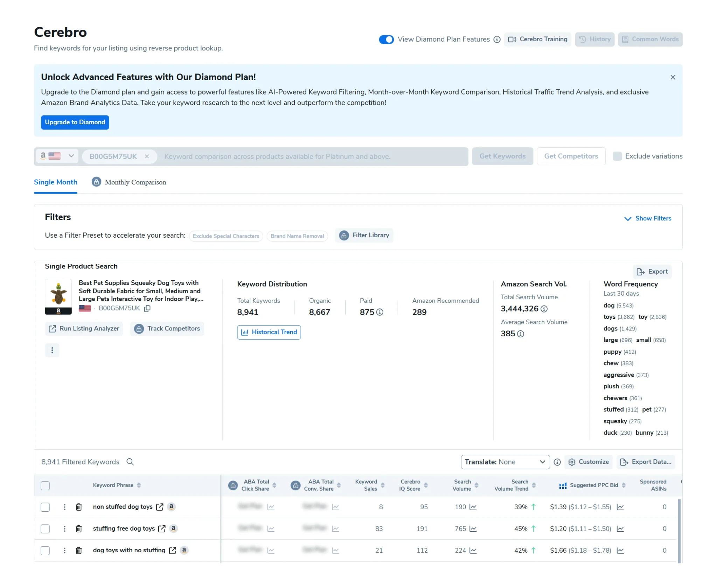The width and height of the screenshot is (717, 588).
Task: Switch to Single Month tab
Action: [x=56, y=182]
